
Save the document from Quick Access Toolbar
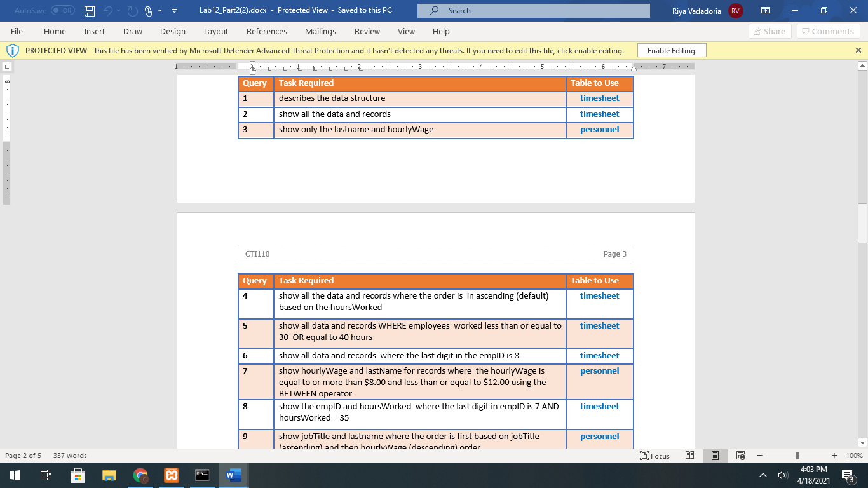point(88,10)
